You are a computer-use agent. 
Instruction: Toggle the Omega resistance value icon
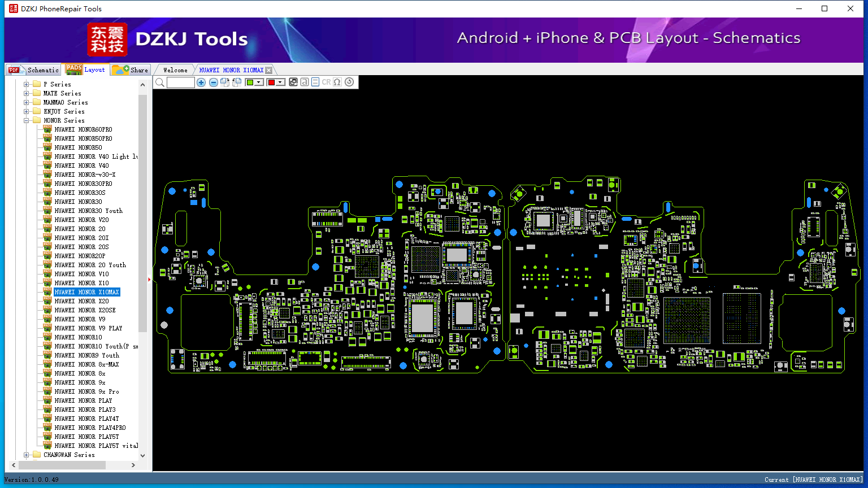(337, 82)
